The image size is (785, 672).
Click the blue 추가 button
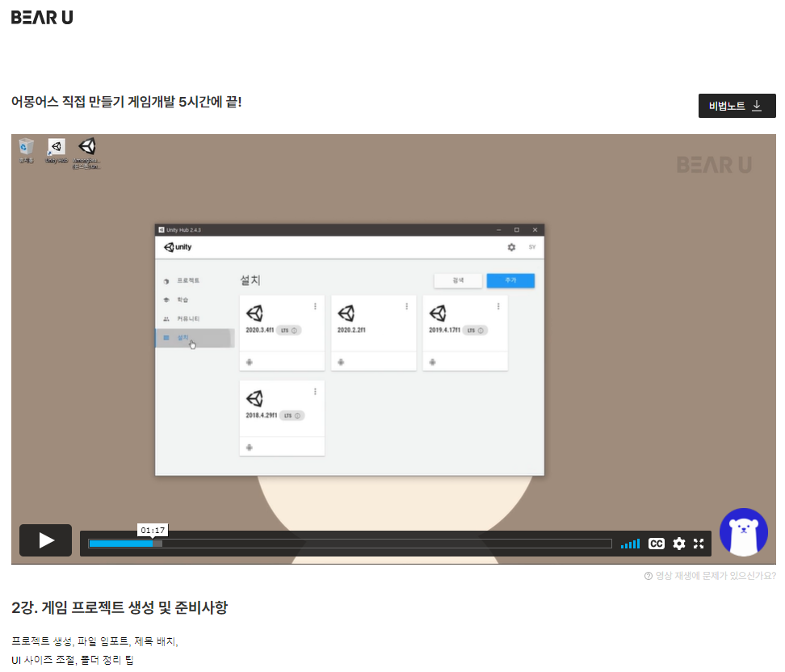510,280
